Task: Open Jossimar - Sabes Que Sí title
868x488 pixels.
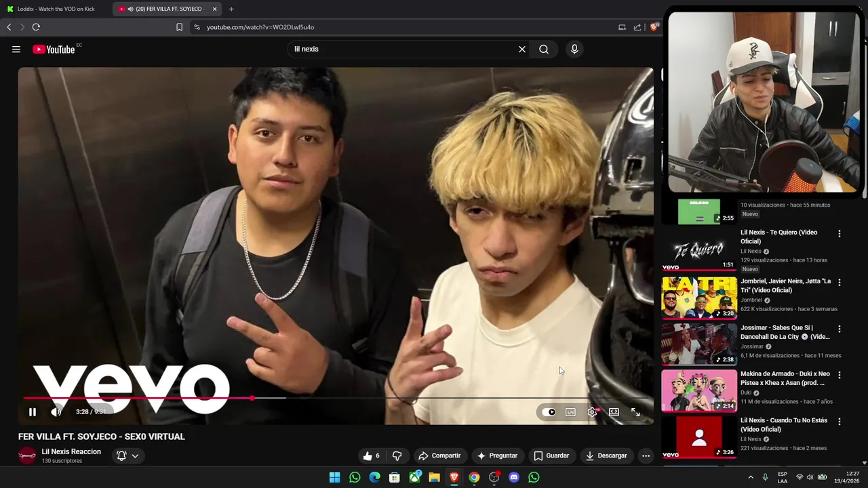Action: (785, 332)
